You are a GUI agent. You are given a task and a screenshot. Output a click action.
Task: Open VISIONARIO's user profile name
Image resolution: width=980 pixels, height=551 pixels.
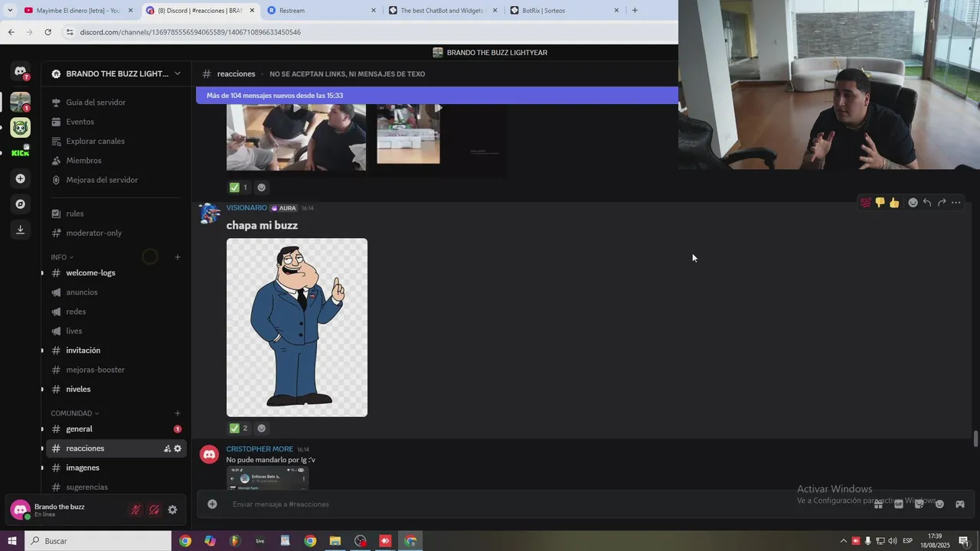pyautogui.click(x=247, y=208)
